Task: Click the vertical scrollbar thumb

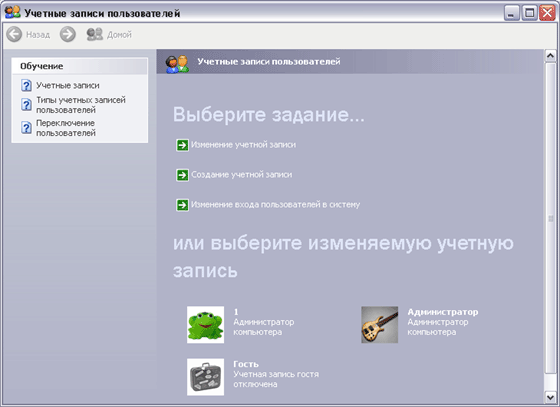Action: coord(550,218)
